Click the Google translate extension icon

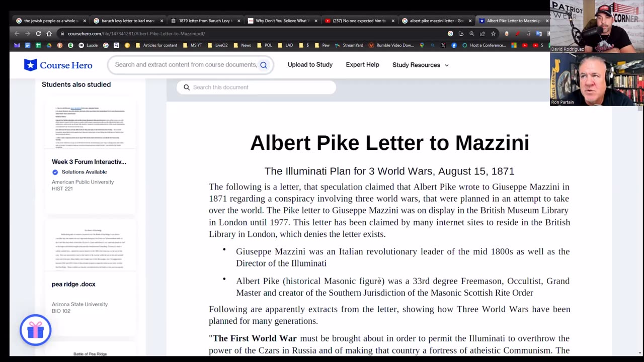click(539, 34)
